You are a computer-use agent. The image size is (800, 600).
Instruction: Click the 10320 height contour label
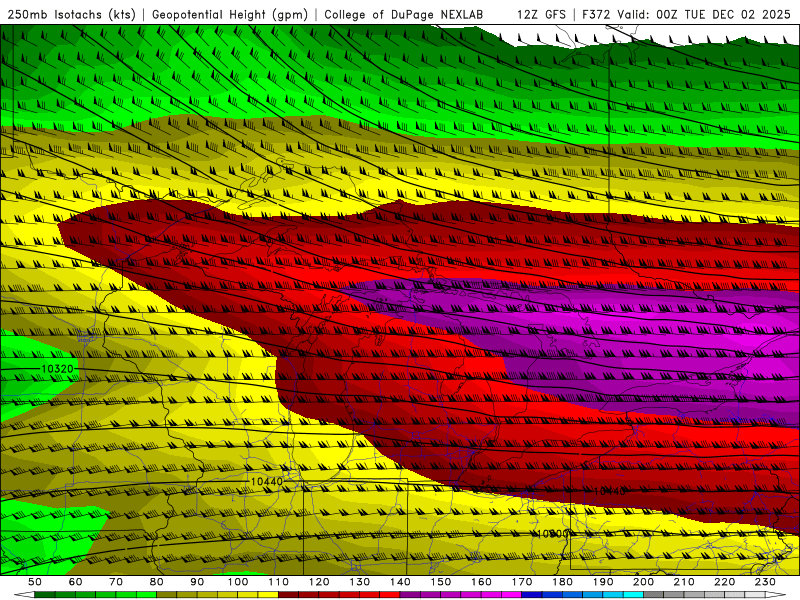pyautogui.click(x=57, y=369)
